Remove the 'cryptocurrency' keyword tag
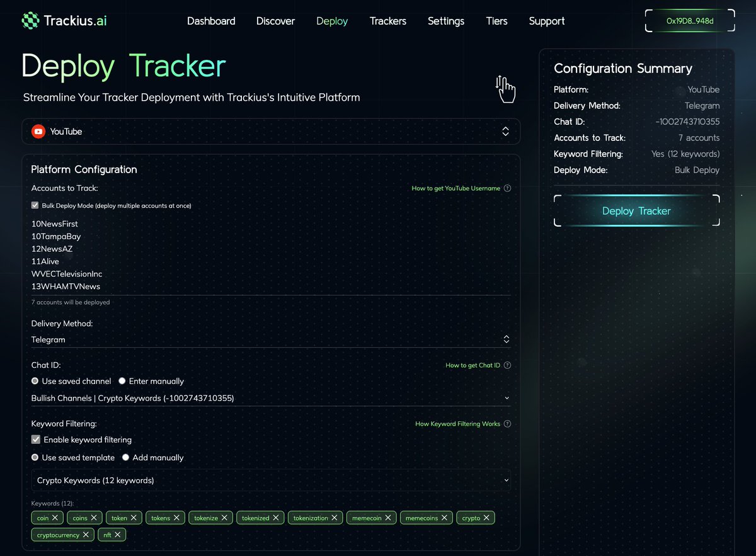The image size is (756, 556). [x=86, y=535]
